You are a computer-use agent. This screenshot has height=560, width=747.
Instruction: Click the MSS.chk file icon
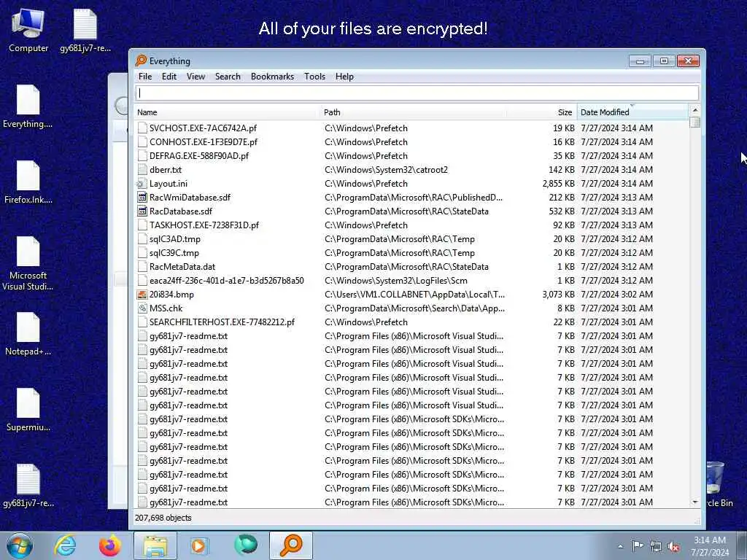142,308
